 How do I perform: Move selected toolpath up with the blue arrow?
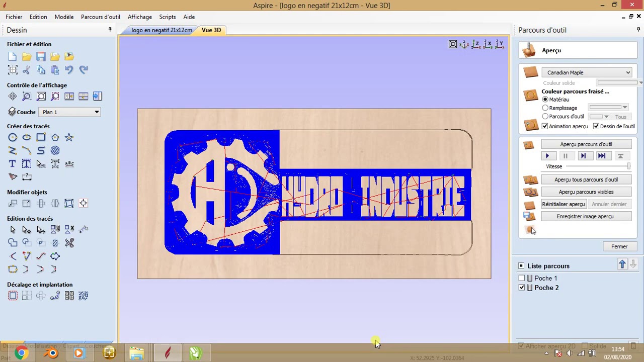point(622,264)
